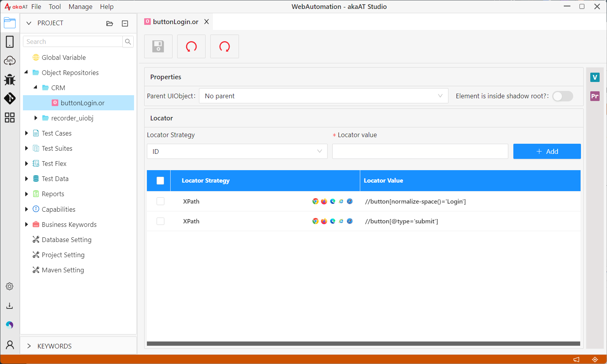The height and width of the screenshot is (364, 607).
Task: Open Database Setting in project tree
Action: click(x=66, y=240)
